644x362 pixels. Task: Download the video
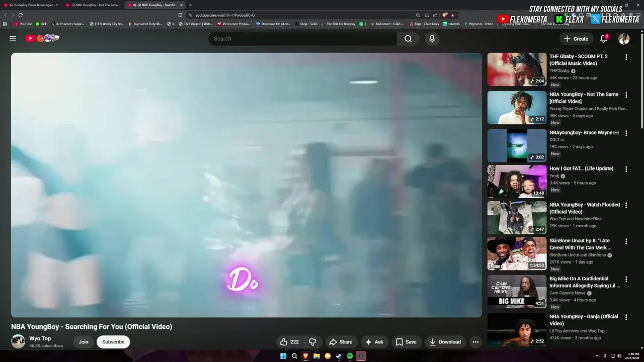tap(445, 342)
